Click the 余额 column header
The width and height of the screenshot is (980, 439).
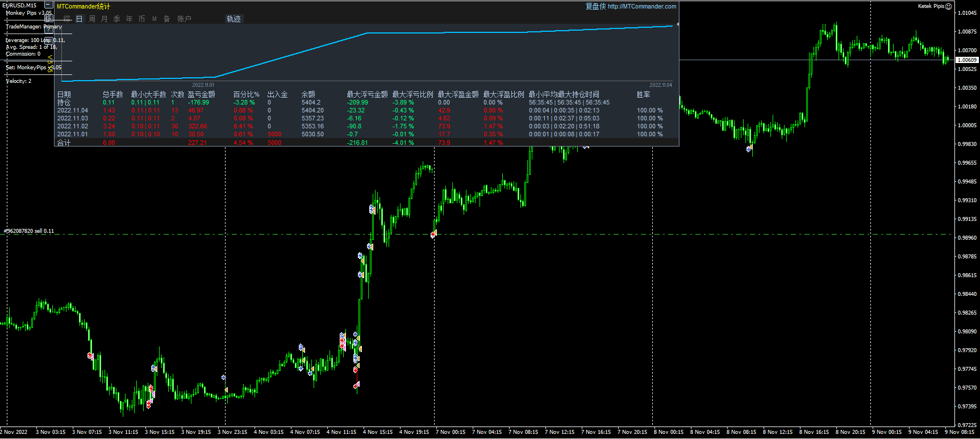[308, 94]
